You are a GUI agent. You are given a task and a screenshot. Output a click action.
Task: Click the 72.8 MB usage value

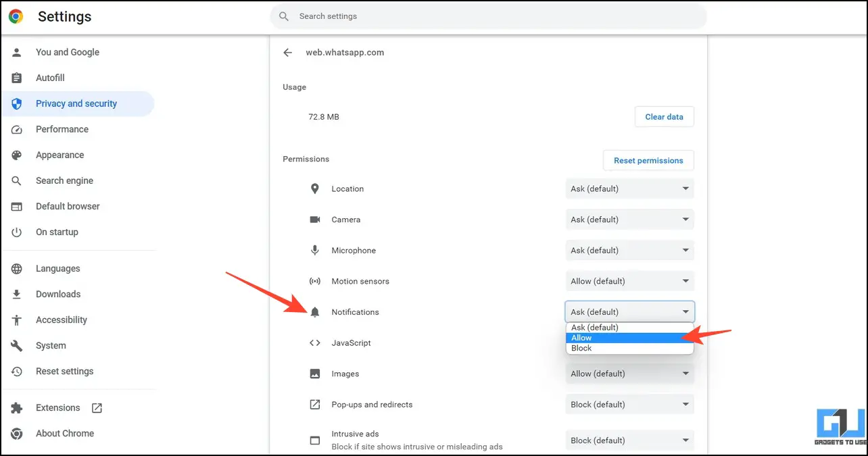(x=324, y=117)
